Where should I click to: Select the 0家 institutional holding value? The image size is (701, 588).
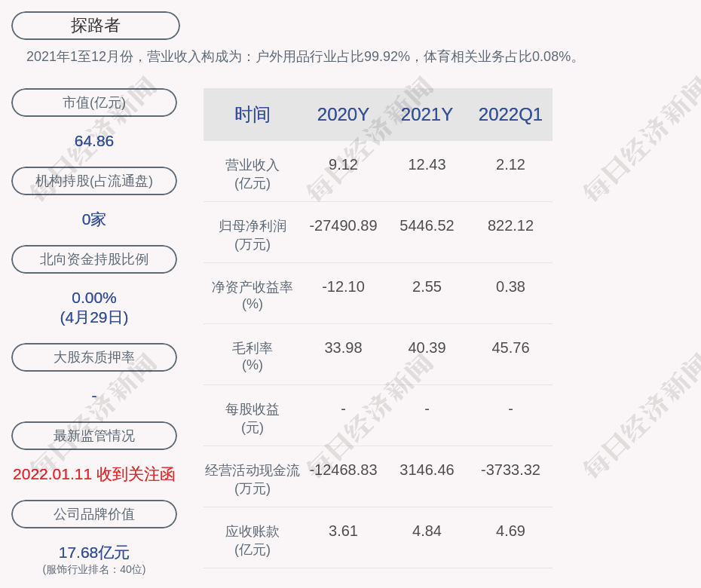click(94, 219)
